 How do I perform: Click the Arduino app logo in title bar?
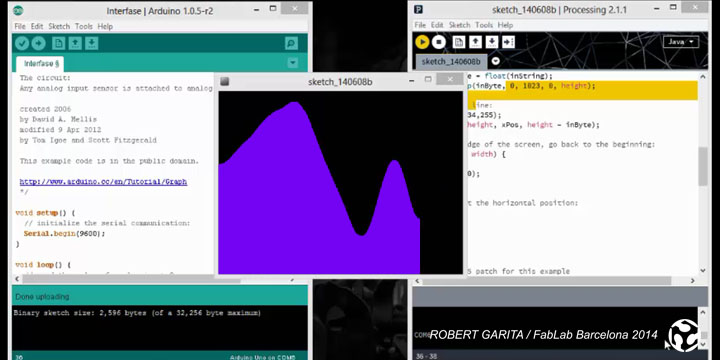click(18, 10)
